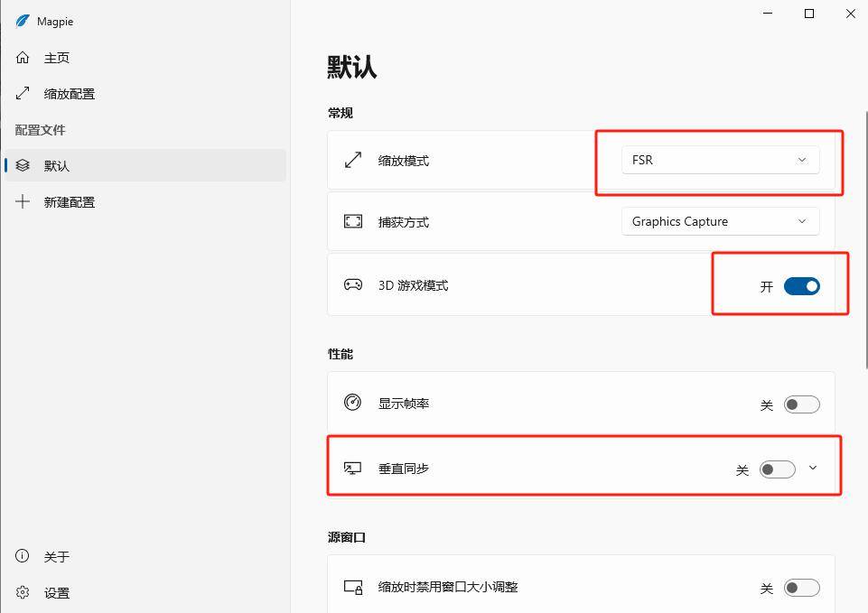Click the info icon beside 关于
The image size is (868, 613).
point(23,557)
